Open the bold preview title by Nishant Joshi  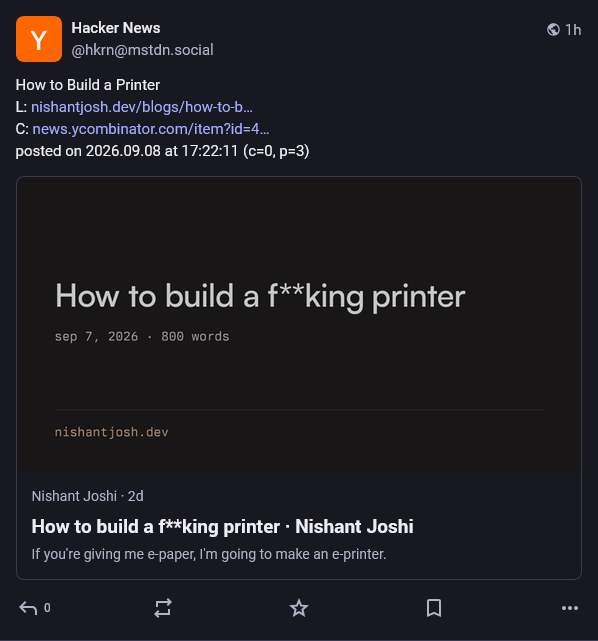222,527
